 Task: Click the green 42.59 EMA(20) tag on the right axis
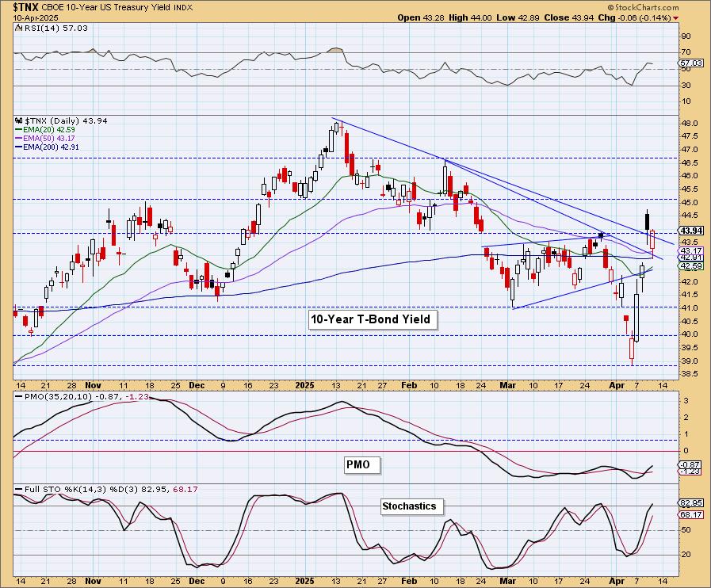pyautogui.click(x=691, y=266)
